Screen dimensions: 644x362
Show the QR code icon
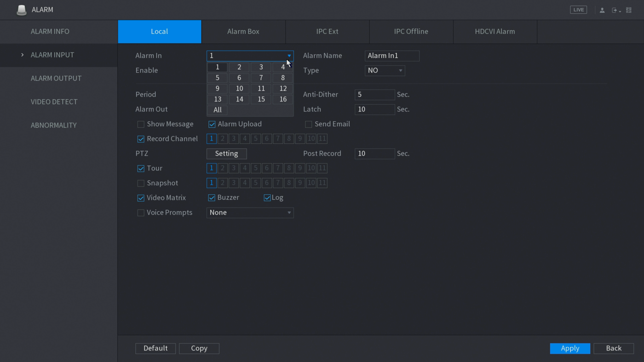(x=629, y=10)
